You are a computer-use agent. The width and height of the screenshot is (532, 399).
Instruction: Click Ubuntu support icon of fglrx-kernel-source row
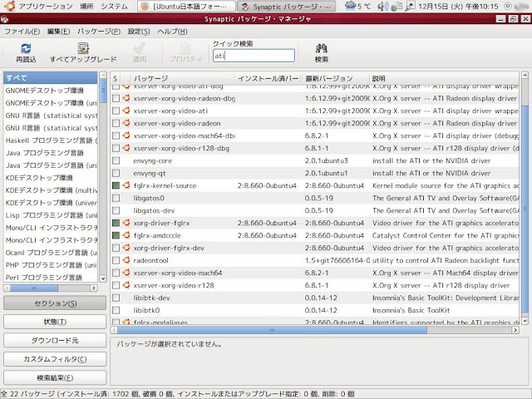126,185
